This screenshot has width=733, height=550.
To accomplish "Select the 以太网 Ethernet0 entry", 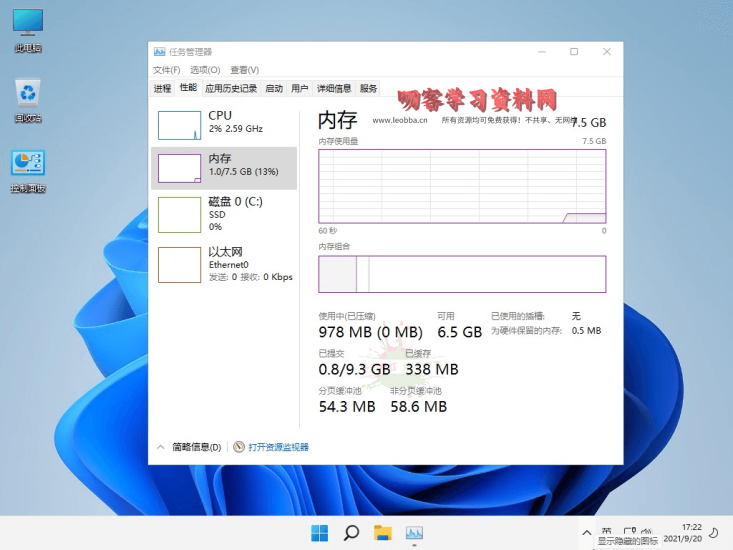I will click(224, 264).
